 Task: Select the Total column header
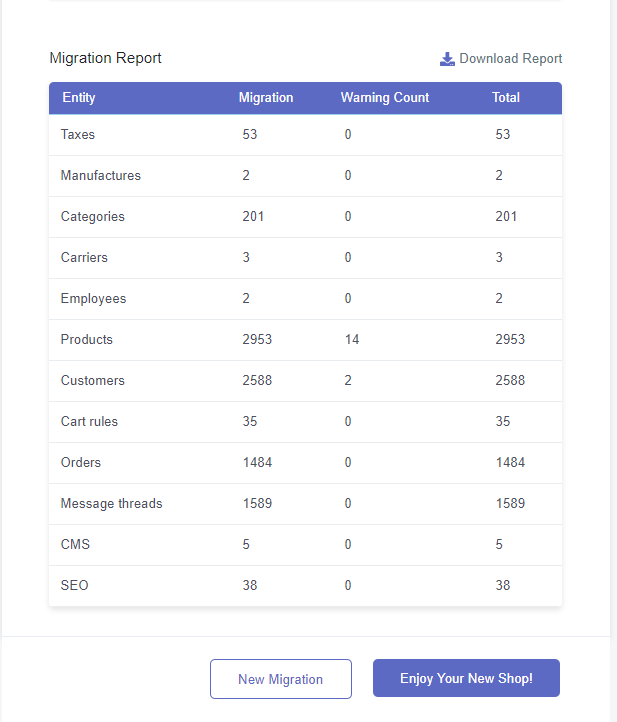(x=506, y=98)
